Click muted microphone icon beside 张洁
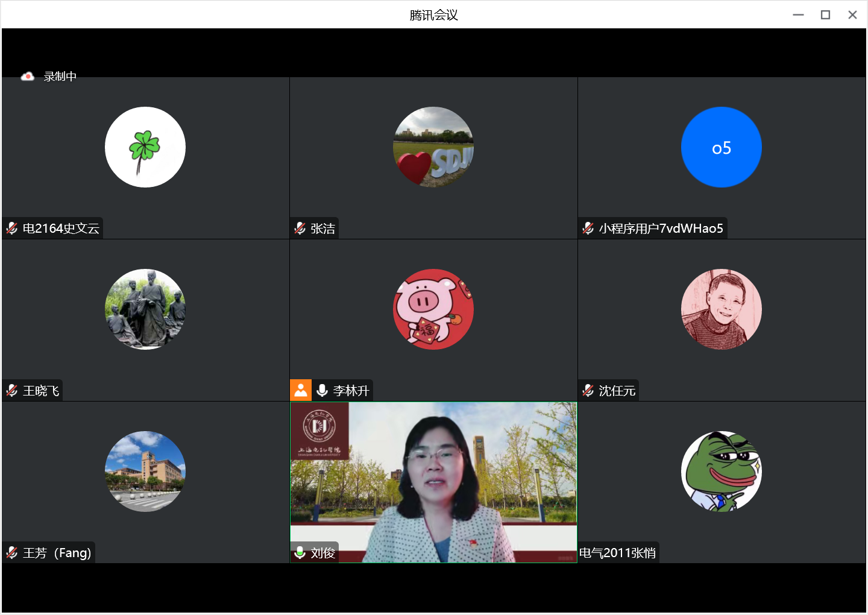 [x=300, y=229]
